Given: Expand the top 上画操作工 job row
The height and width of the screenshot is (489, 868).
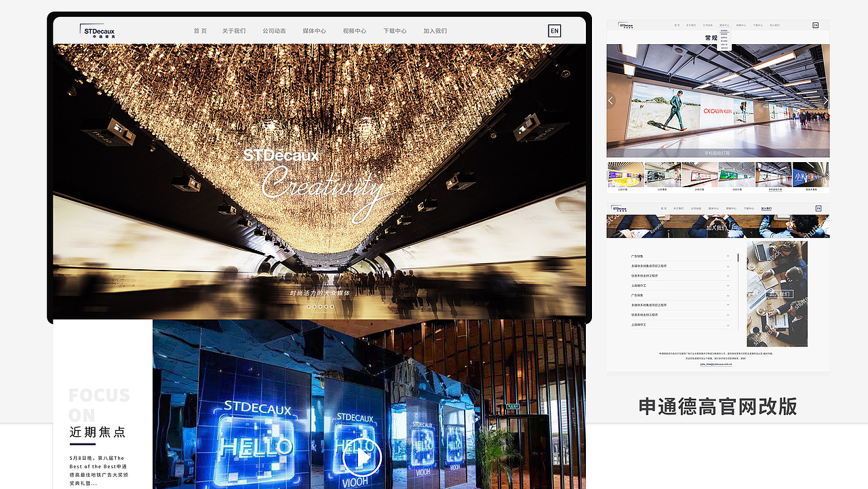Looking at the screenshot, I should pyautogui.click(x=681, y=286).
